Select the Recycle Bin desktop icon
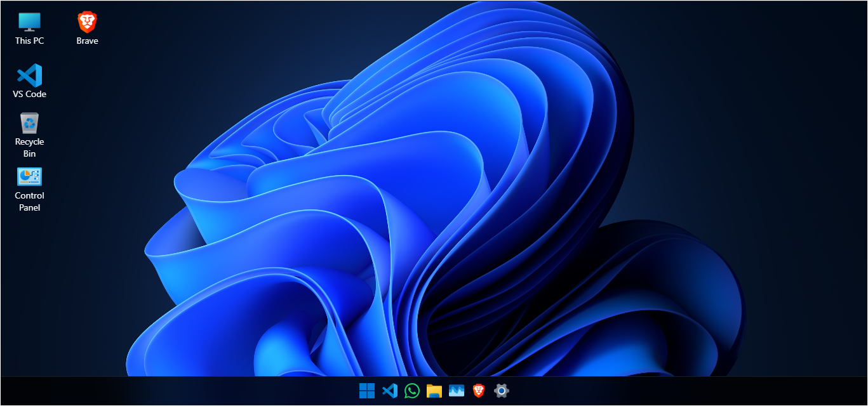 click(x=29, y=123)
